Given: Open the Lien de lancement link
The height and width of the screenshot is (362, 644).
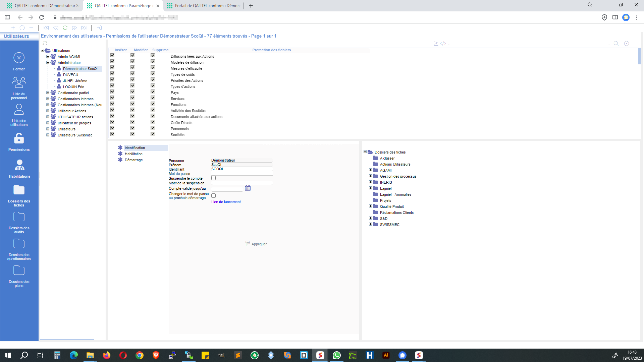Looking at the screenshot, I should pyautogui.click(x=226, y=202).
